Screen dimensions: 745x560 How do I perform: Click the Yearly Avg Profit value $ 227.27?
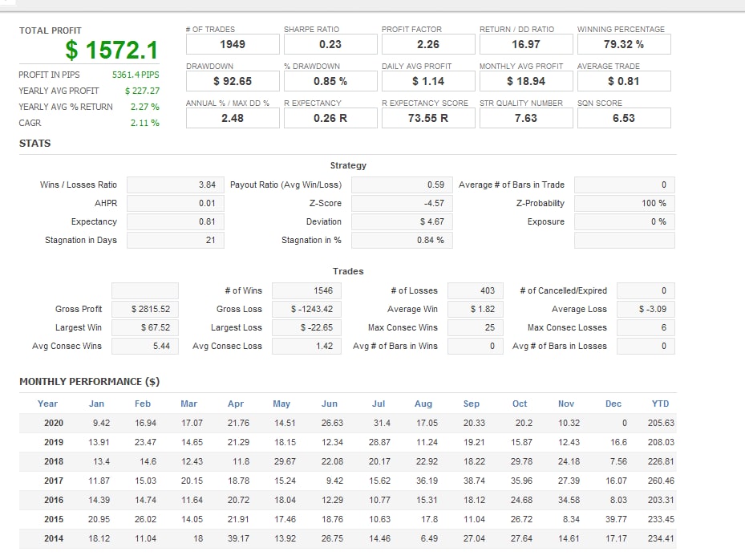click(143, 91)
